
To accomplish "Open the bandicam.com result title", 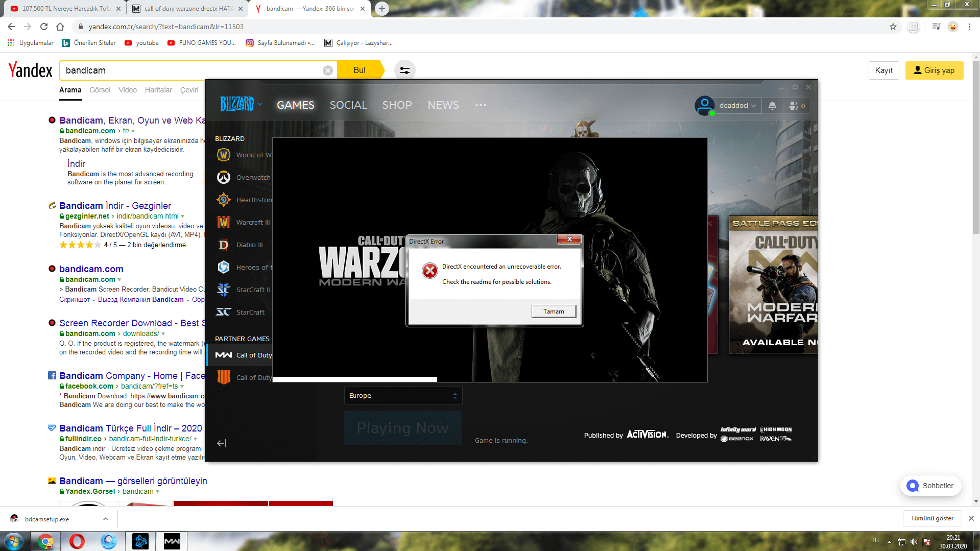I will (x=91, y=269).
